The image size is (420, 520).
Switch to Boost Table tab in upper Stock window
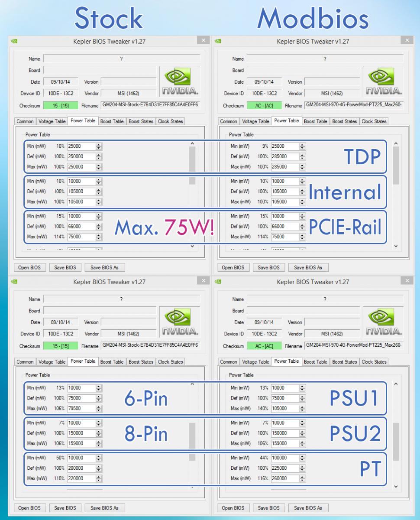pos(112,121)
